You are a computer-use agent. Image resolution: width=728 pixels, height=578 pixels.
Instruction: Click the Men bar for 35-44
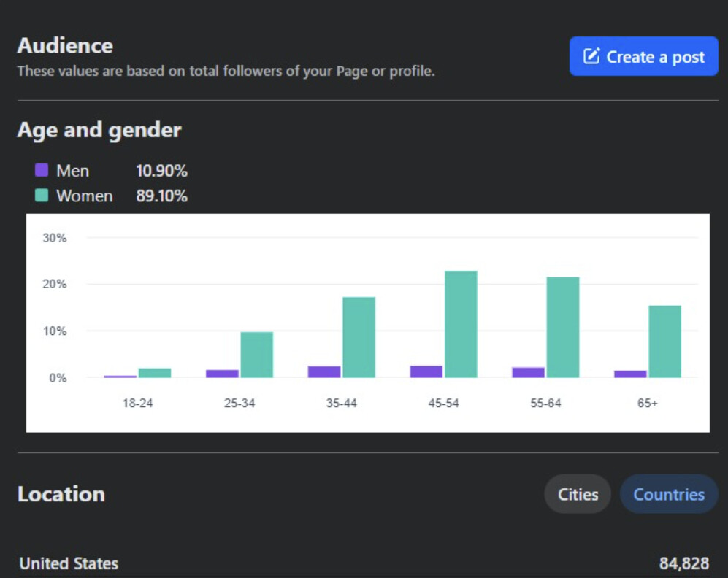[324, 371]
